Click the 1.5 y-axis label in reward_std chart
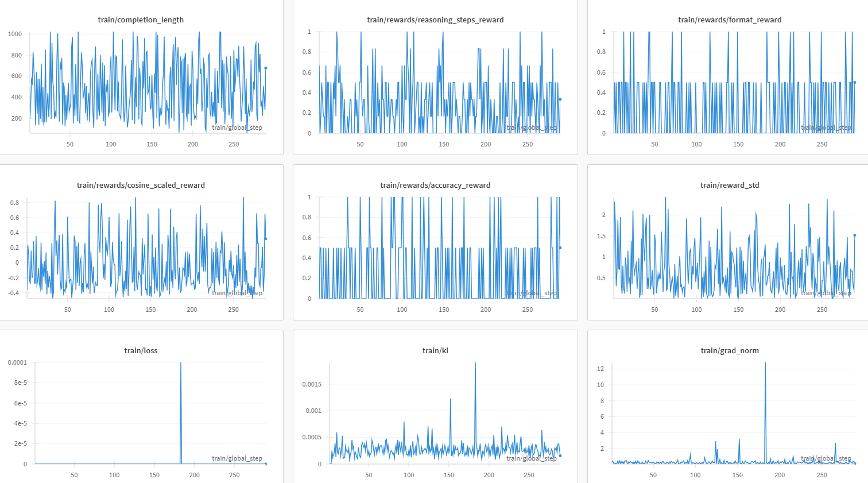The width and height of the screenshot is (868, 483). pos(601,236)
